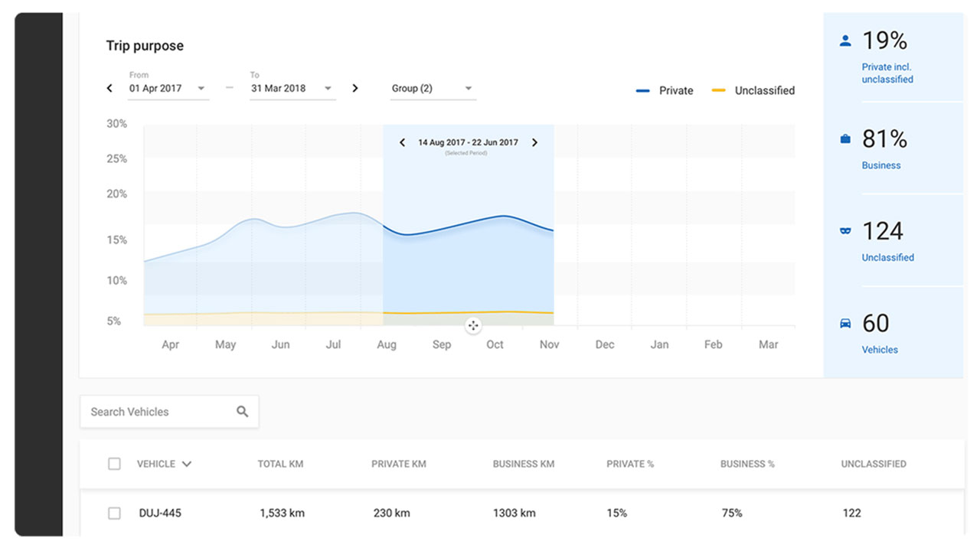Sort by the Vehicle column header
This screenshot has height=551, width=980.
pos(163,464)
